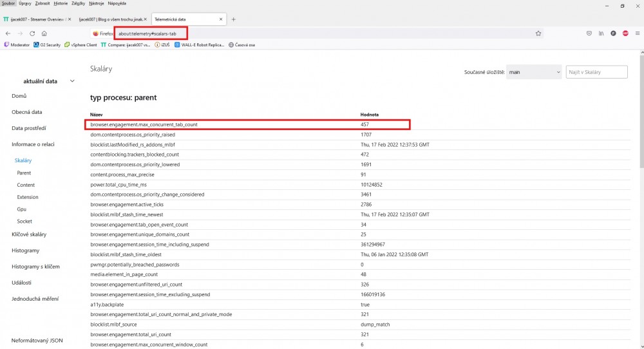
Task: Open the 'Současné úložiště' main dropdown
Action: (534, 72)
